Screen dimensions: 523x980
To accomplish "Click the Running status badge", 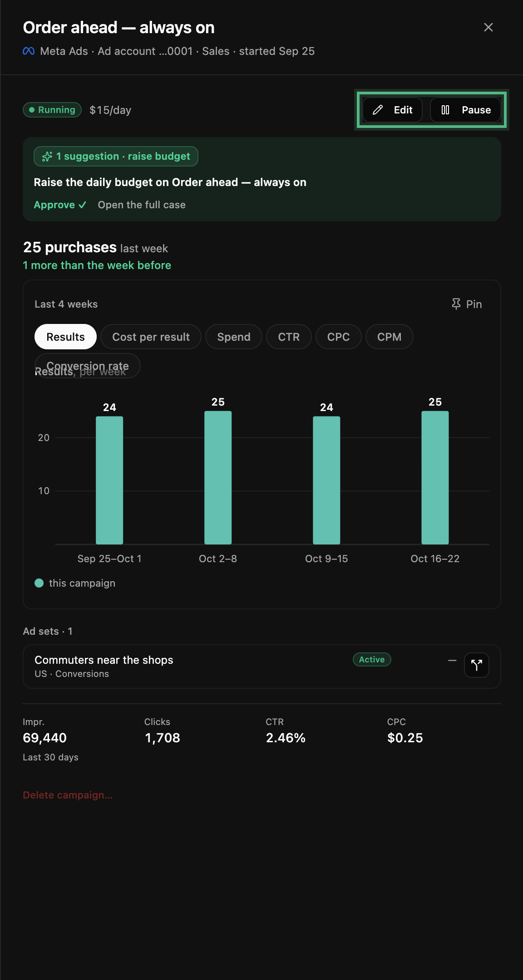I will 52,110.
